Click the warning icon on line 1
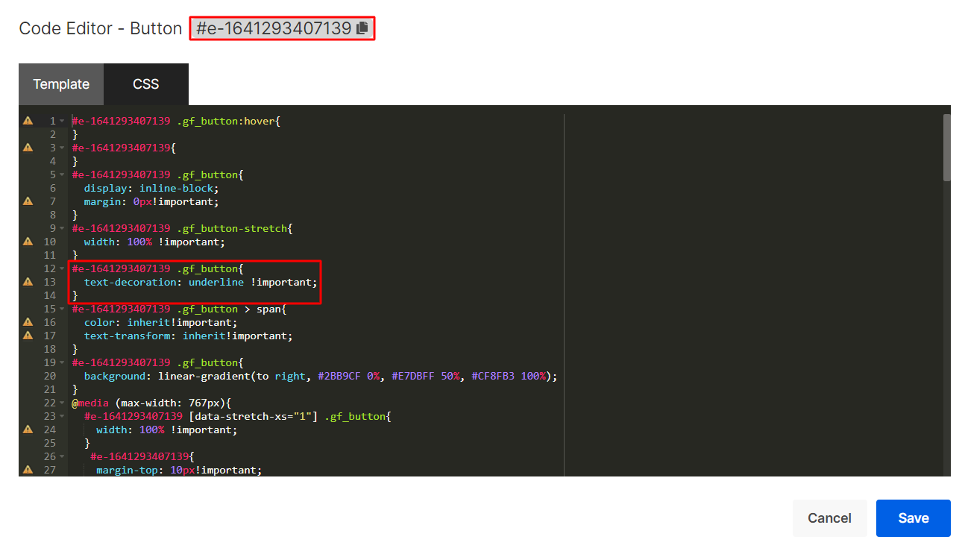Screen dimensions: 965x560 (28, 120)
